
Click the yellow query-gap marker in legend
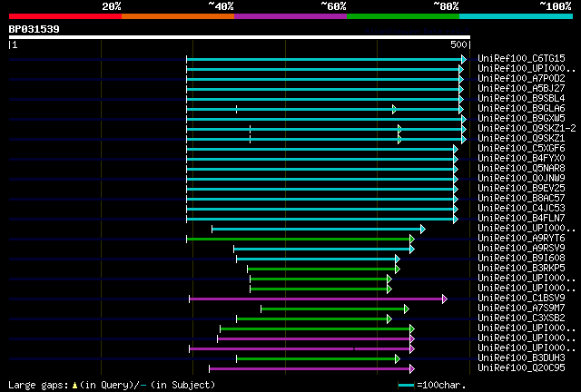[x=74, y=386]
